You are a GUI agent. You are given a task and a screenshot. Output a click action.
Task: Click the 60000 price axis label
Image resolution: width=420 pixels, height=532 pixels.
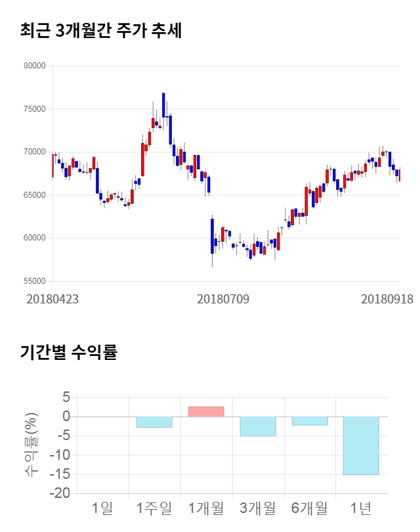coord(34,238)
